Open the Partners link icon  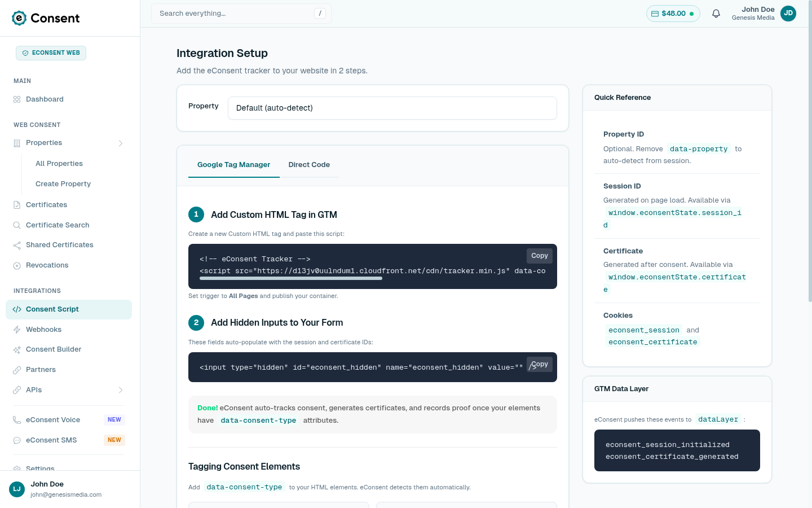17,370
